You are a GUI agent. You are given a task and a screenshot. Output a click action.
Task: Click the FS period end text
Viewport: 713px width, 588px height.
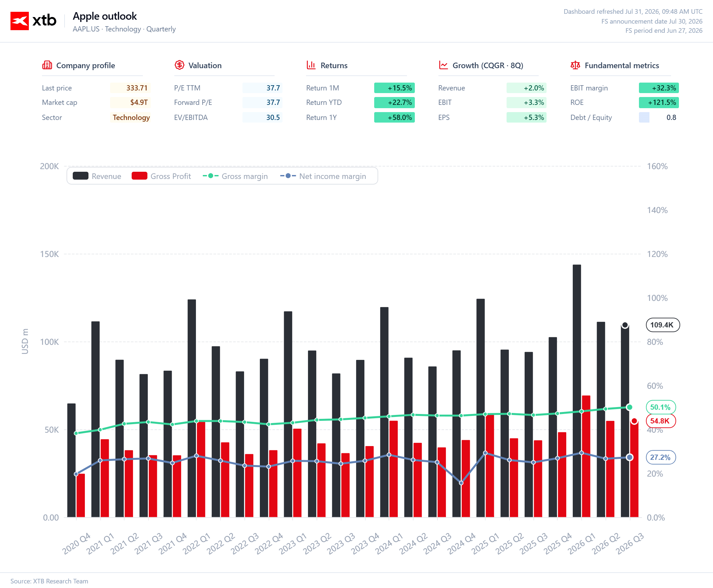click(664, 30)
